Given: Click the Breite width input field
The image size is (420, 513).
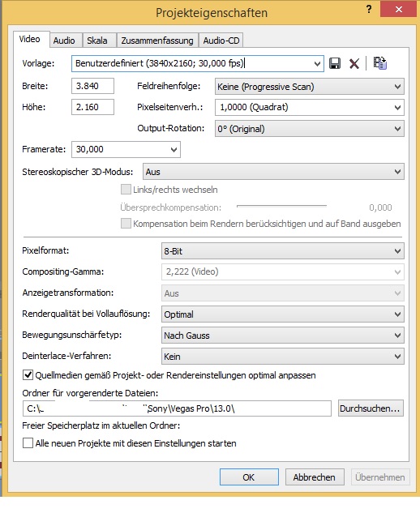Looking at the screenshot, I should 92,86.
